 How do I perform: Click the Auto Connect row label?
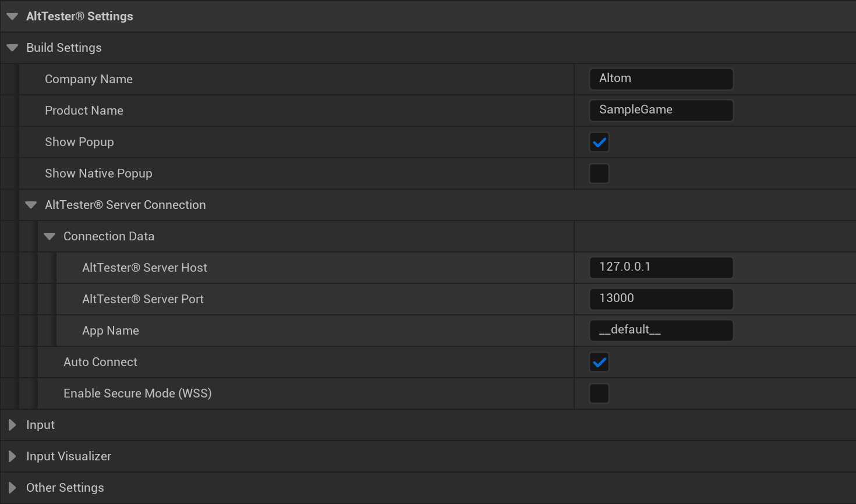pos(100,362)
